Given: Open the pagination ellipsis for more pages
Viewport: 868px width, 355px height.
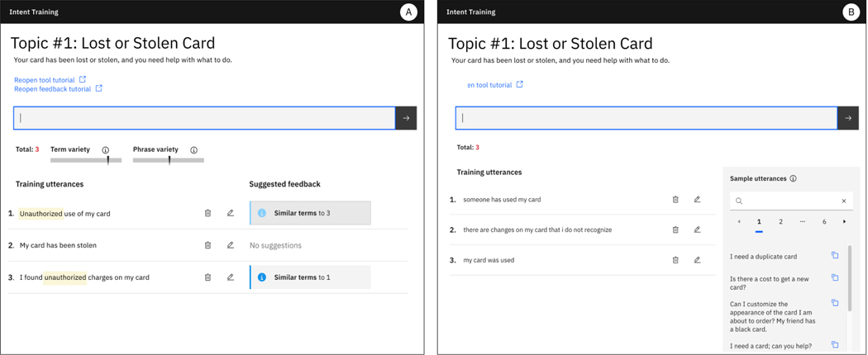Looking at the screenshot, I should (x=803, y=222).
